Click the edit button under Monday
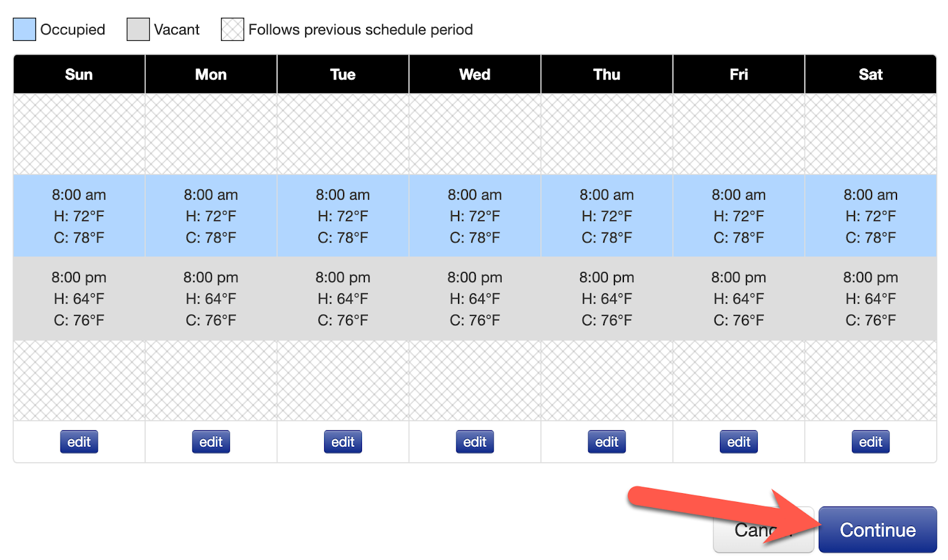Image resolution: width=948 pixels, height=560 pixels. [x=211, y=442]
